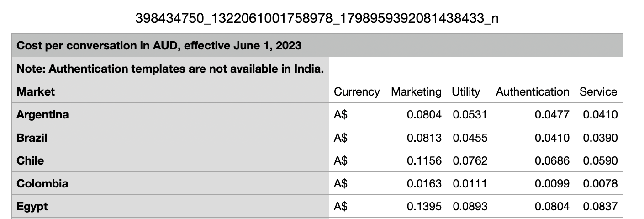Click the Authentication templates note cell
The height and width of the screenshot is (219, 644).
(170, 69)
